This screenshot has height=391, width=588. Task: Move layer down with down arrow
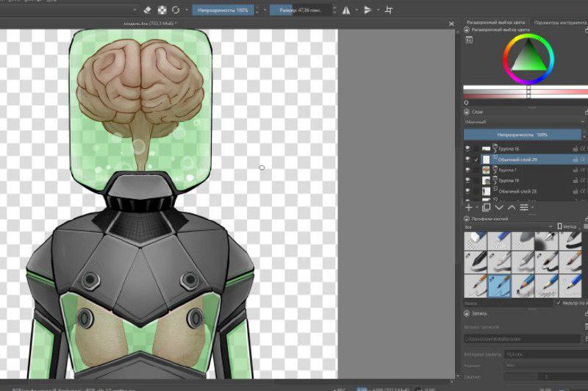pos(499,207)
